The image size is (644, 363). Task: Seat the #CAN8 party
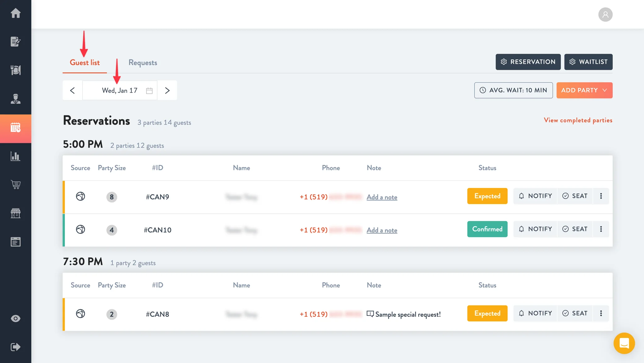coord(575,313)
